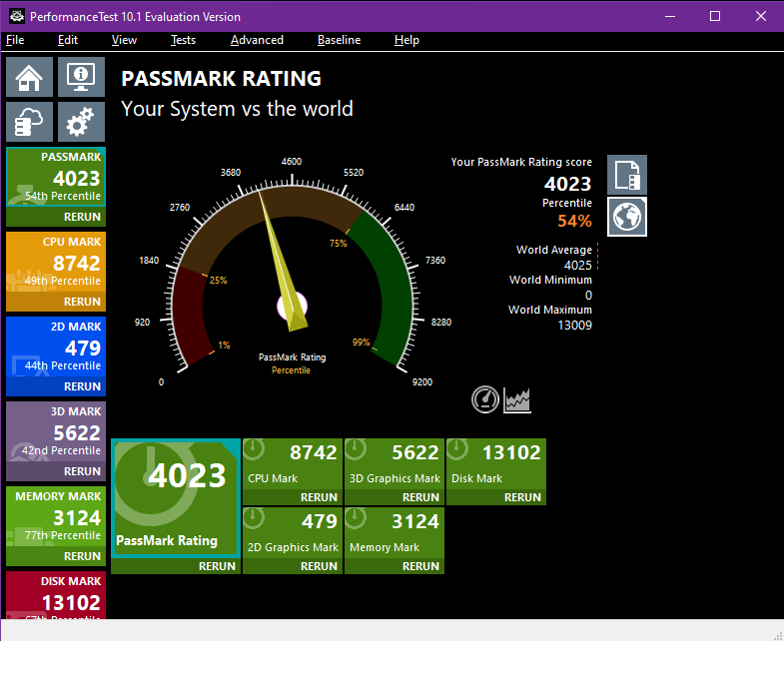Click the large PassMark Rating 4023 tile

point(176,498)
